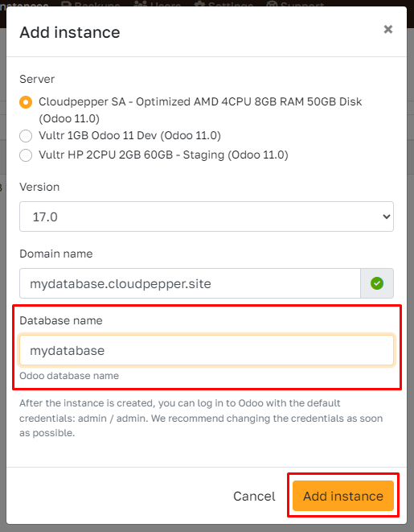Image resolution: width=414 pixels, height=532 pixels.
Task: Click the Domain name label
Action: tap(56, 254)
